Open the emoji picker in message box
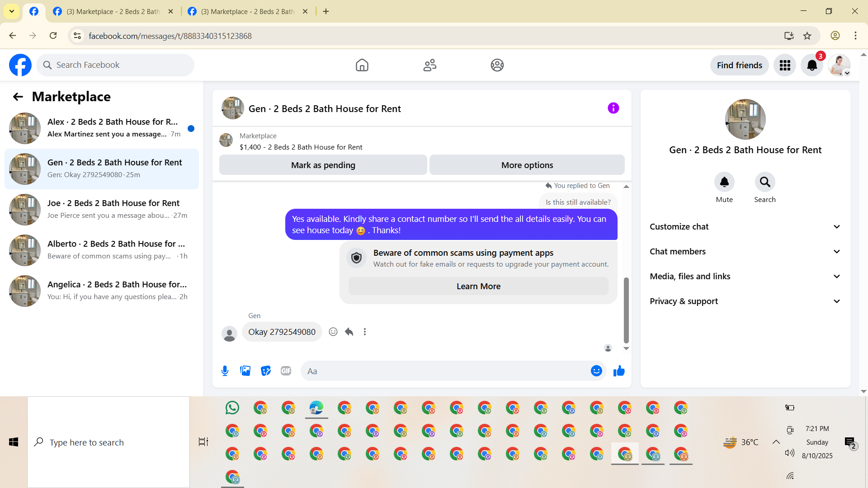 (x=596, y=371)
